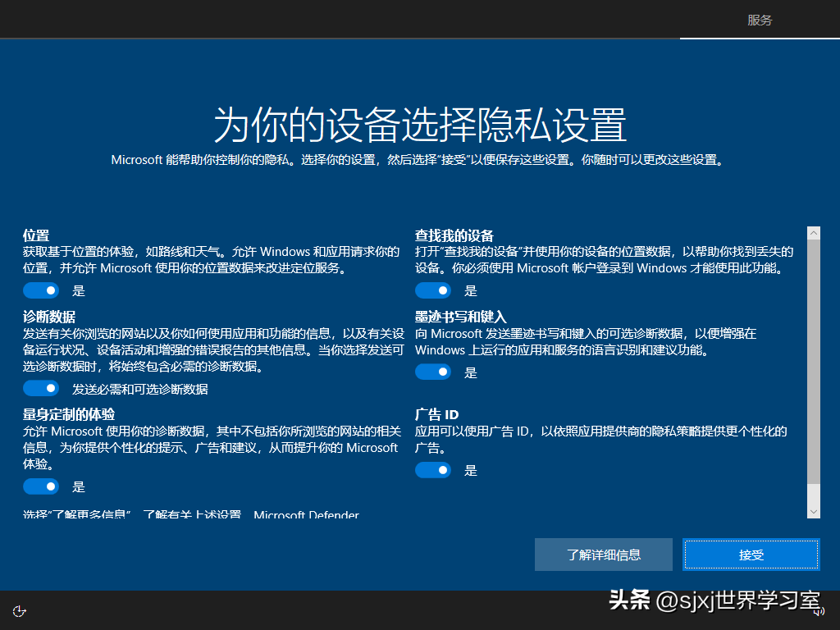This screenshot has width=840, height=630.
Task: Open the Ease of Access icon
Action: [x=20, y=611]
